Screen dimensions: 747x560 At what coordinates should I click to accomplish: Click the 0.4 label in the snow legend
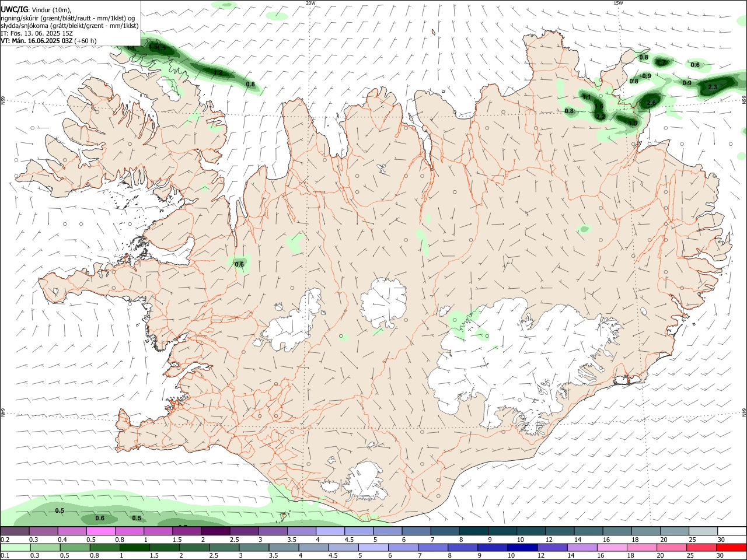coord(62,540)
